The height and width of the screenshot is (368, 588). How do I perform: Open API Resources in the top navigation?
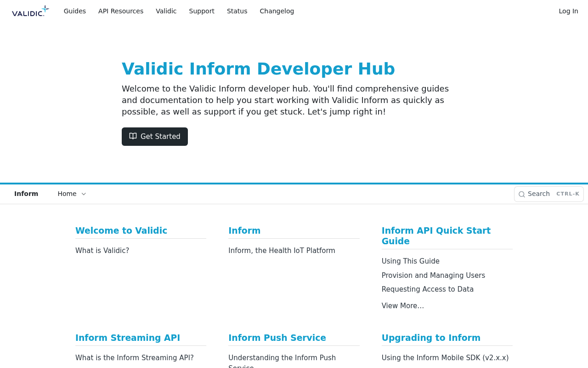tap(121, 11)
